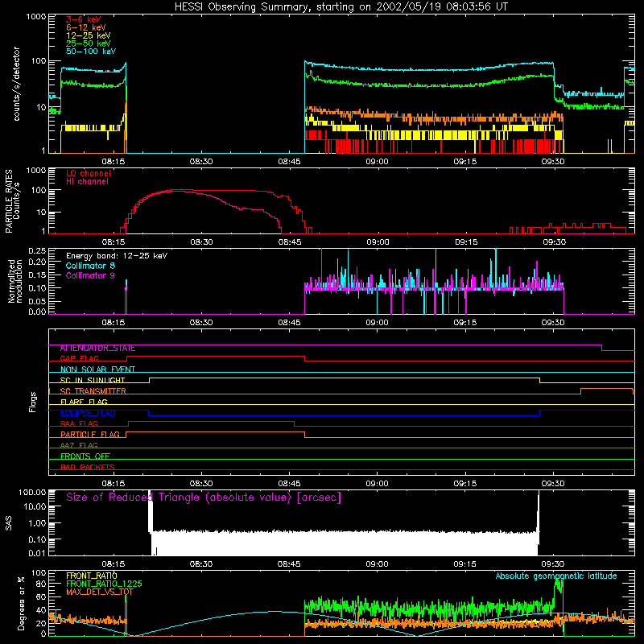644x644 pixels.
Task: Click the Degrees or % axis label
Action: point(21,603)
